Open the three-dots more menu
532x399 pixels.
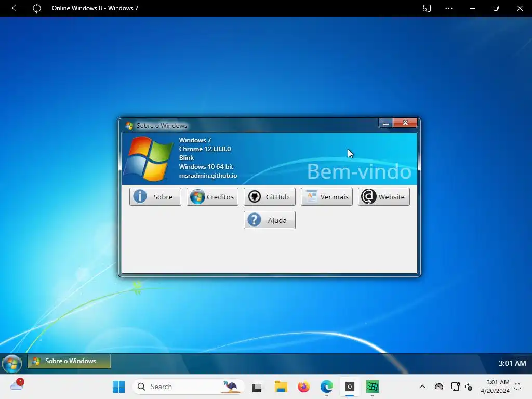click(x=449, y=8)
